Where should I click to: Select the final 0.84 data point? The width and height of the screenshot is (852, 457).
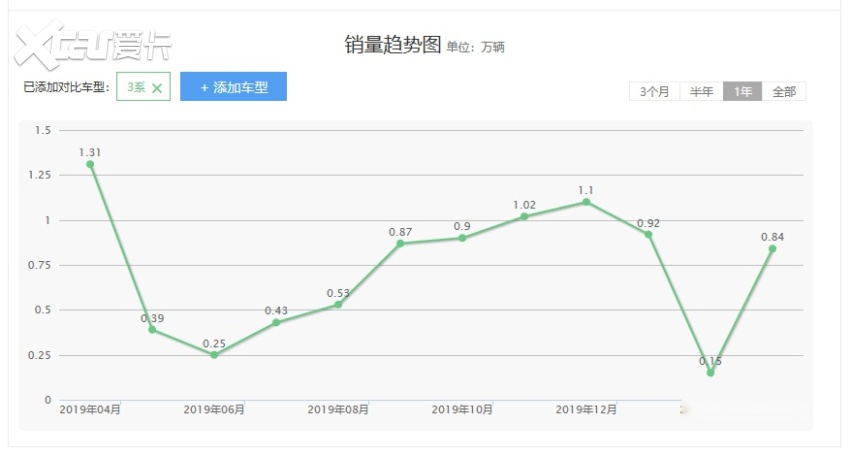tap(772, 248)
